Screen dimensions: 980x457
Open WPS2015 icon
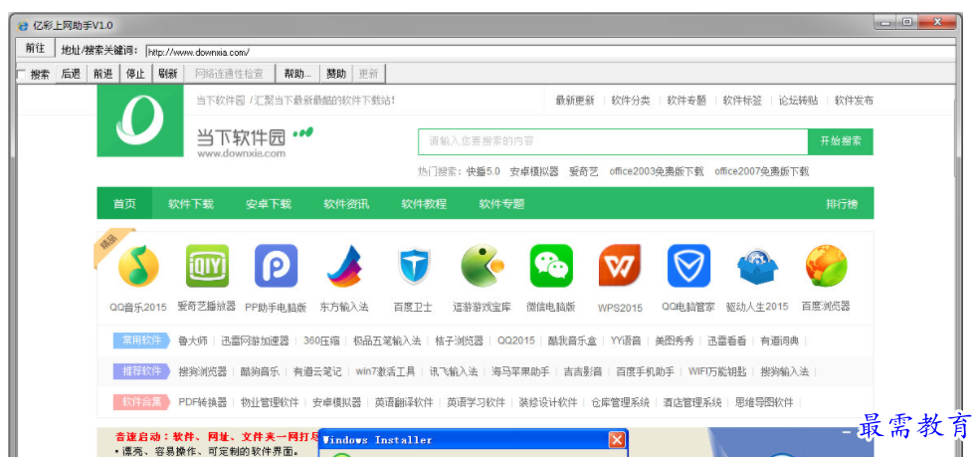coord(620,266)
